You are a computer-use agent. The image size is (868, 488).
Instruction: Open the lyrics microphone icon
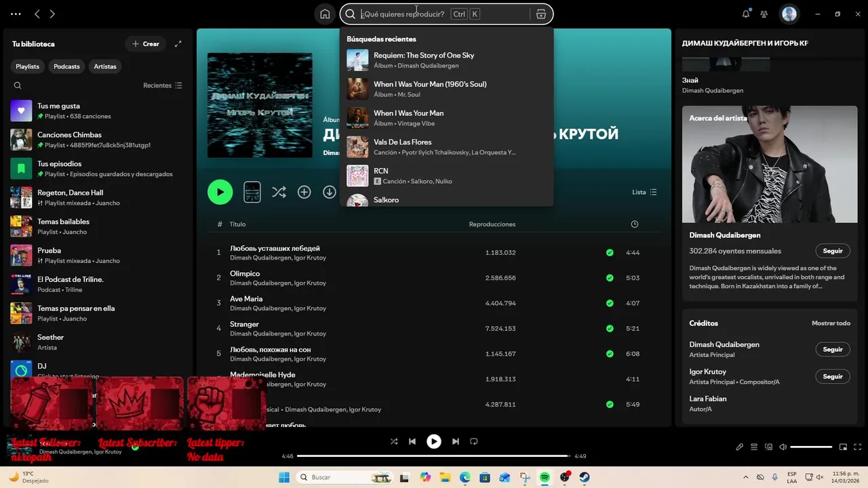pyautogui.click(x=740, y=447)
